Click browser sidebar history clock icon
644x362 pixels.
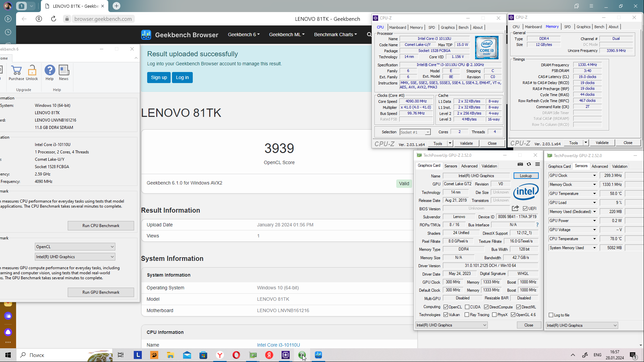click(8, 32)
